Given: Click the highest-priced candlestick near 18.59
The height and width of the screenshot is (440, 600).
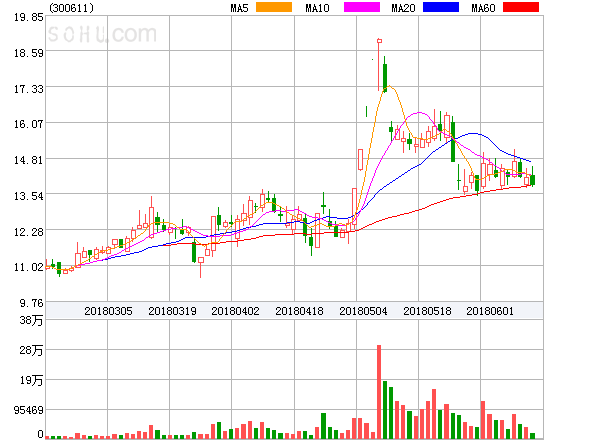Looking at the screenshot, I should click(x=379, y=65).
